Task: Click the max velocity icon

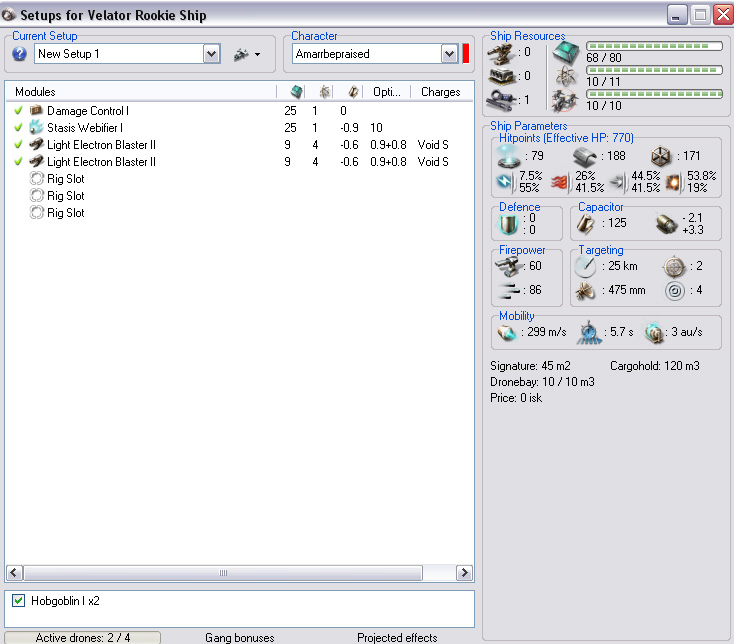Action: (x=507, y=333)
